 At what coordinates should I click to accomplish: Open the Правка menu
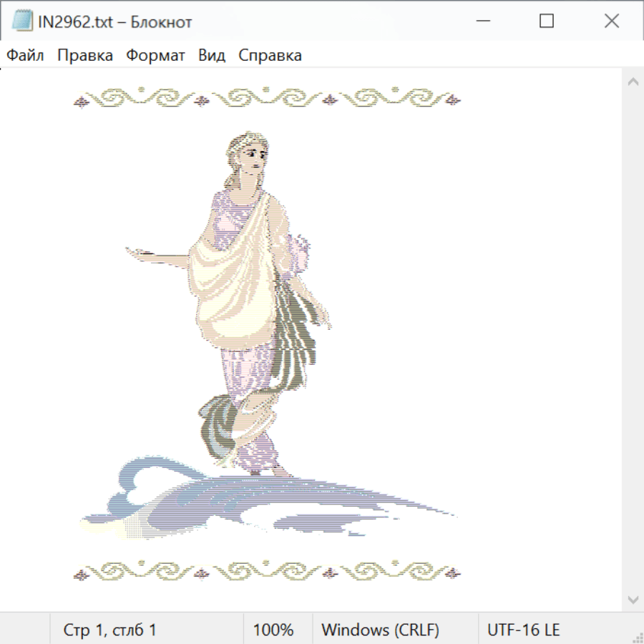pos(84,55)
